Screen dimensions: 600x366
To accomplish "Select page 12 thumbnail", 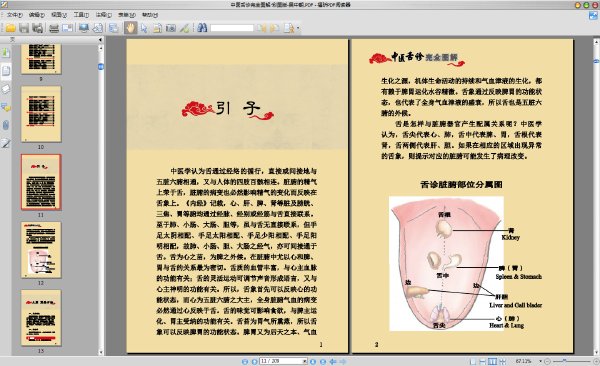I will (x=41, y=250).
